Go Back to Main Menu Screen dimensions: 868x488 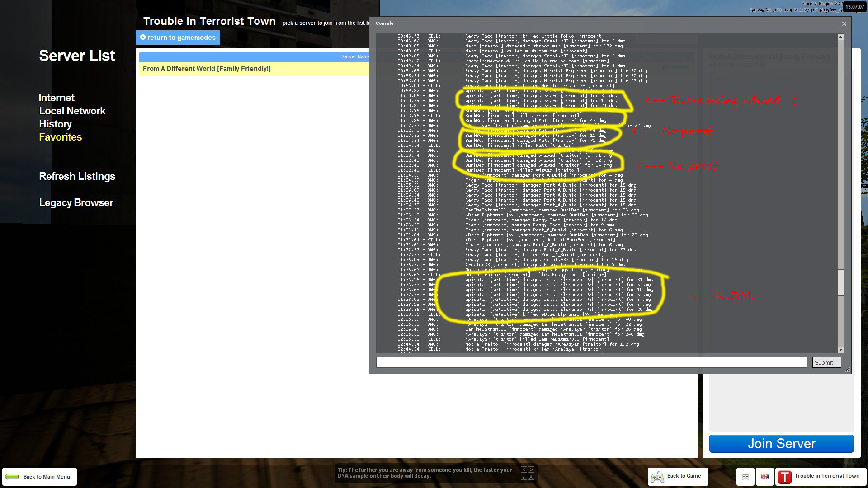(x=39, y=477)
